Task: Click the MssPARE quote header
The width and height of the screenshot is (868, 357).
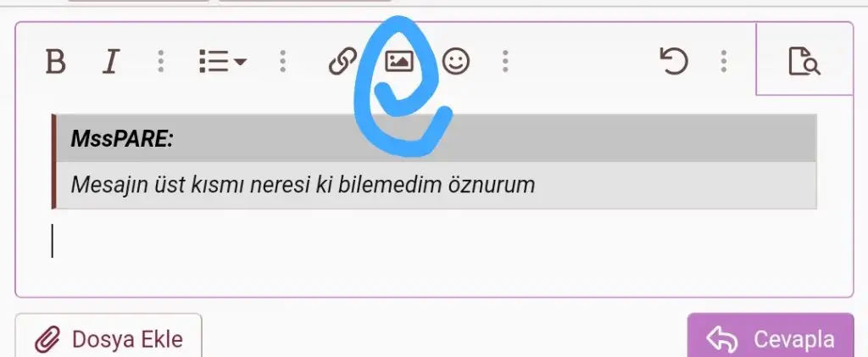Action: point(437,138)
